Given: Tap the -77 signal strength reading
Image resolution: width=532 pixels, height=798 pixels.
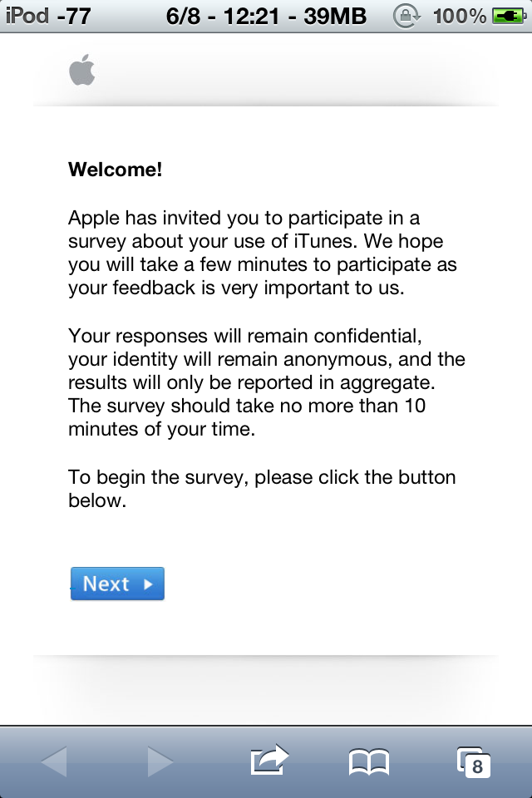Looking at the screenshot, I should point(74,17).
